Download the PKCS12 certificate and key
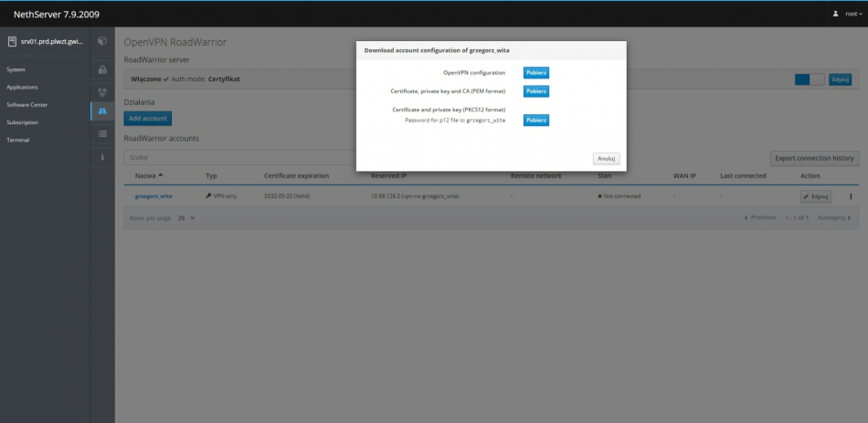 click(x=535, y=120)
